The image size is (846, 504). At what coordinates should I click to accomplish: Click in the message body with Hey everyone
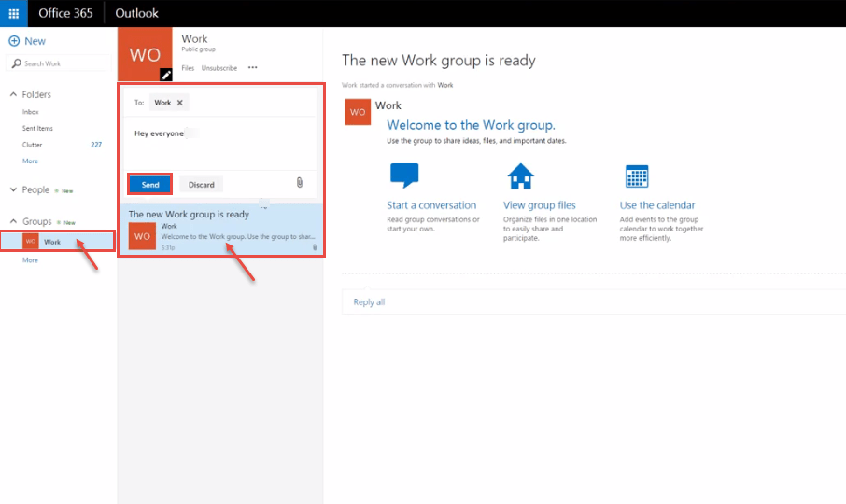point(220,143)
